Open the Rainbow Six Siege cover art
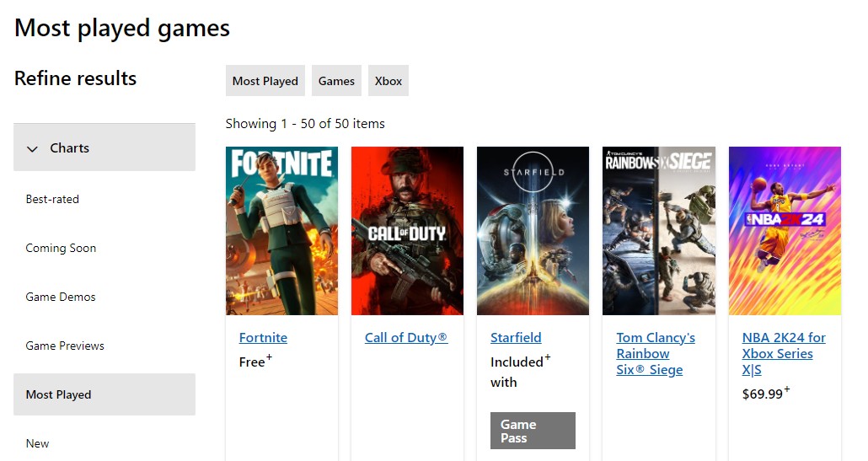Screen dimensions: 868x461 tap(659, 231)
